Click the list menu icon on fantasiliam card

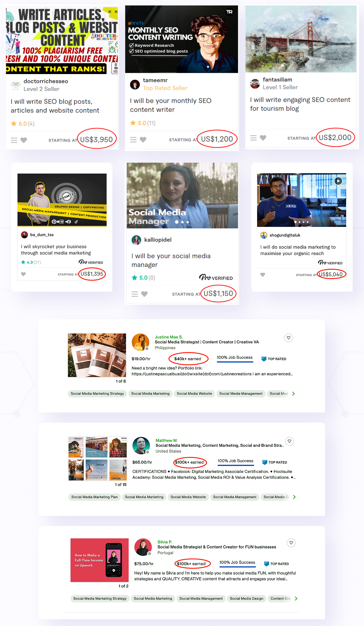[x=253, y=138]
